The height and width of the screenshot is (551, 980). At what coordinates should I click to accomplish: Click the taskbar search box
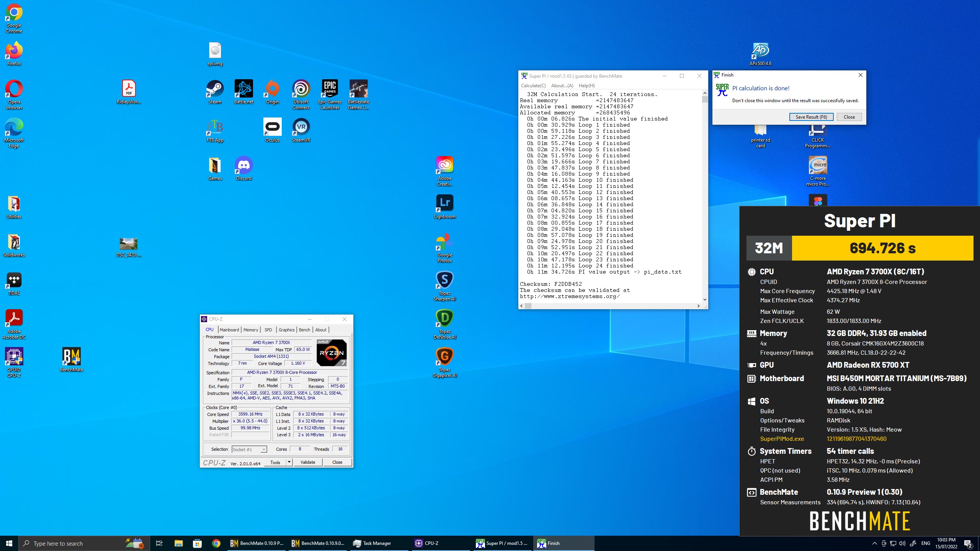click(84, 543)
